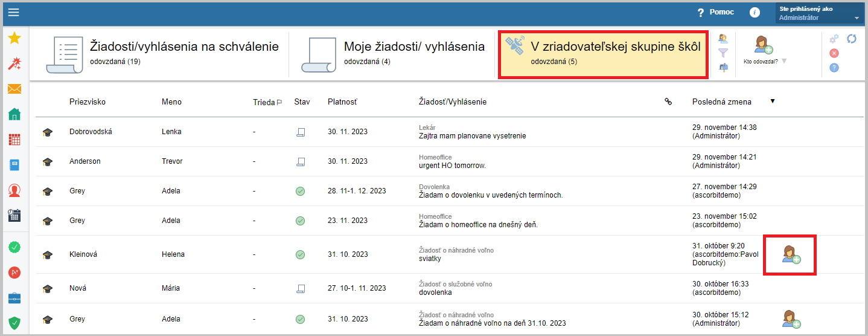
Task: Select surname Anderson
Action: pos(85,161)
